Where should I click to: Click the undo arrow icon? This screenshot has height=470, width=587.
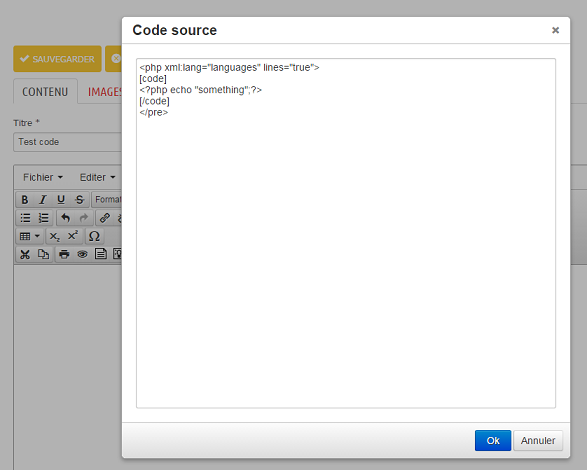click(66, 218)
